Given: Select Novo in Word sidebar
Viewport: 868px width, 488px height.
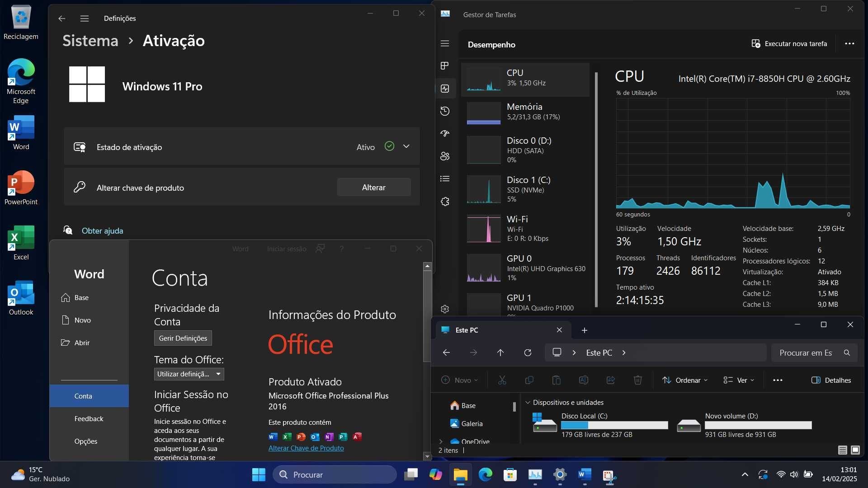Looking at the screenshot, I should (x=89, y=320).
